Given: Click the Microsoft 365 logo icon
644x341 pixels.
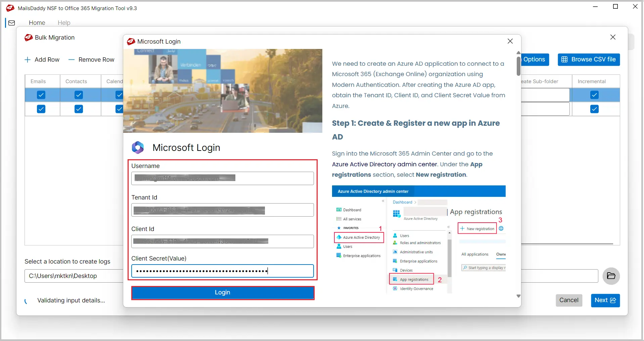Looking at the screenshot, I should point(138,148).
